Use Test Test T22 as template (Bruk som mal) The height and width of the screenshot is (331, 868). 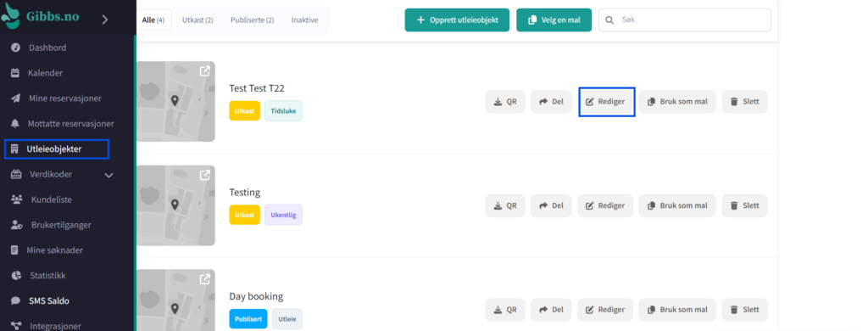point(677,102)
